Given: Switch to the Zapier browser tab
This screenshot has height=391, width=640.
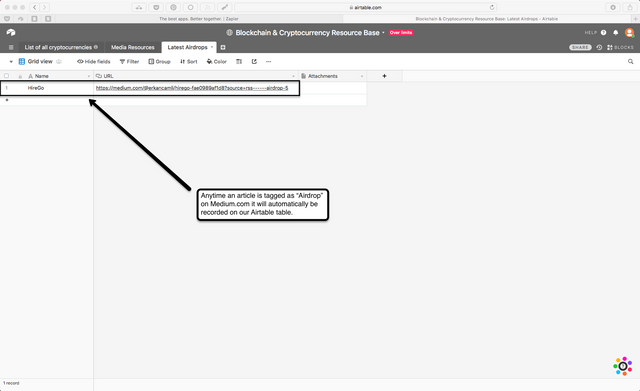Looking at the screenshot, I should (199, 19).
